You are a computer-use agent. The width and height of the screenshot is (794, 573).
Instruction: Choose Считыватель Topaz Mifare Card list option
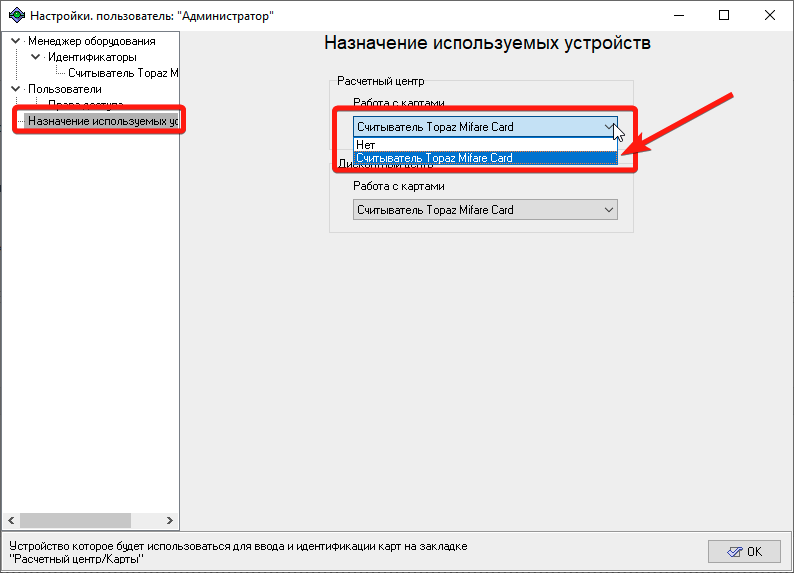(485, 158)
